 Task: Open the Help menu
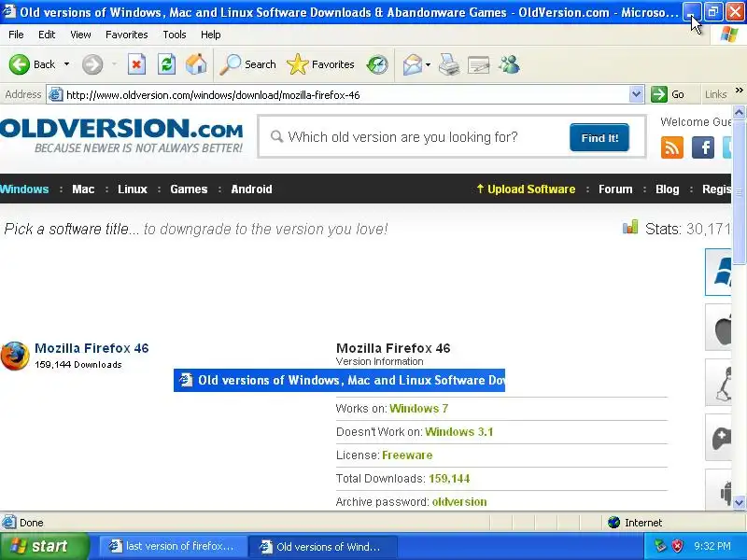tap(211, 35)
